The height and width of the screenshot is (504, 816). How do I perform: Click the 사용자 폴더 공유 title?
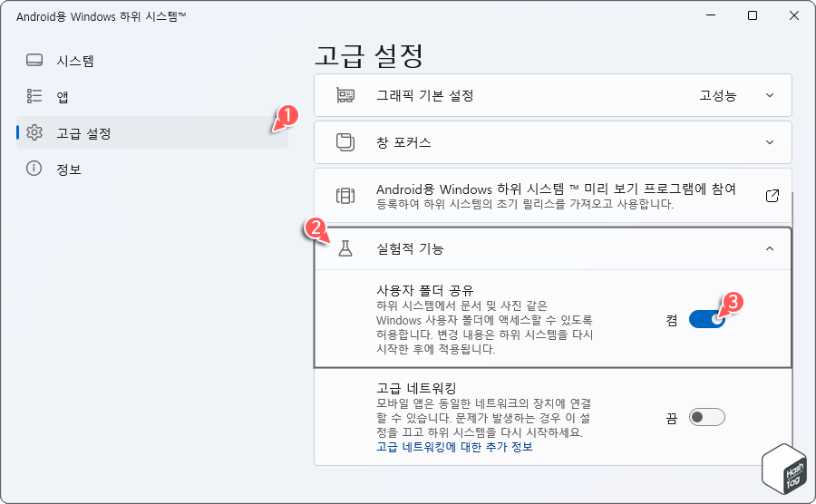pos(425,290)
